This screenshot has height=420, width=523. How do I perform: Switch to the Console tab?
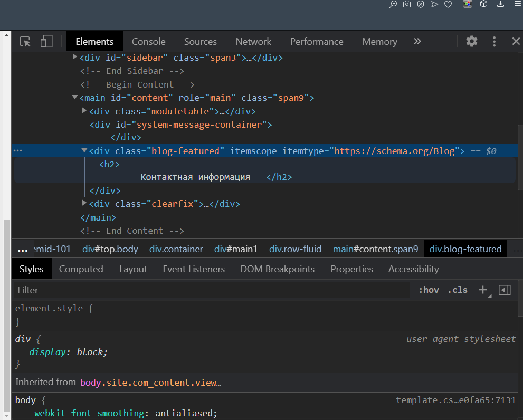pyautogui.click(x=148, y=41)
